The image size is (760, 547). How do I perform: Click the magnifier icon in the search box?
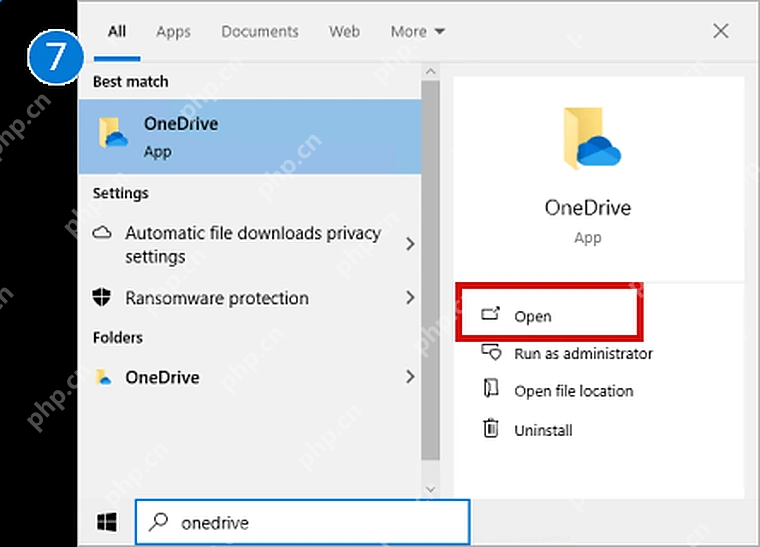pyautogui.click(x=158, y=522)
